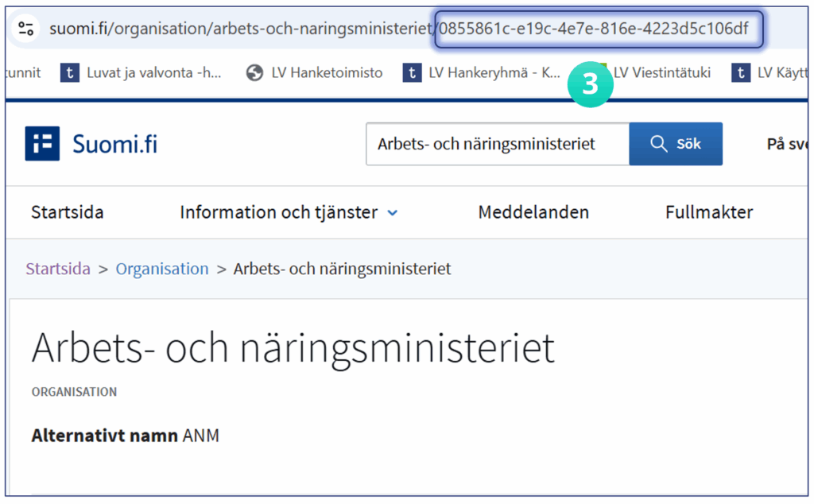Open the LV Viestintätuki bookmark
This screenshot has height=504, width=814.
pyautogui.click(x=660, y=73)
